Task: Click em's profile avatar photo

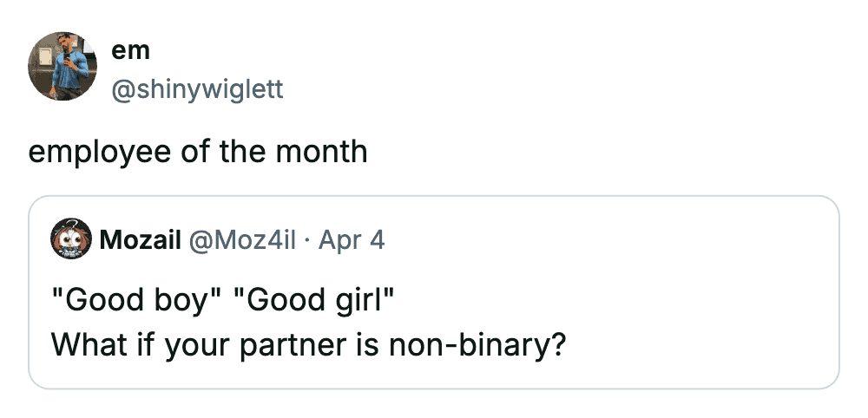Action: (x=62, y=67)
